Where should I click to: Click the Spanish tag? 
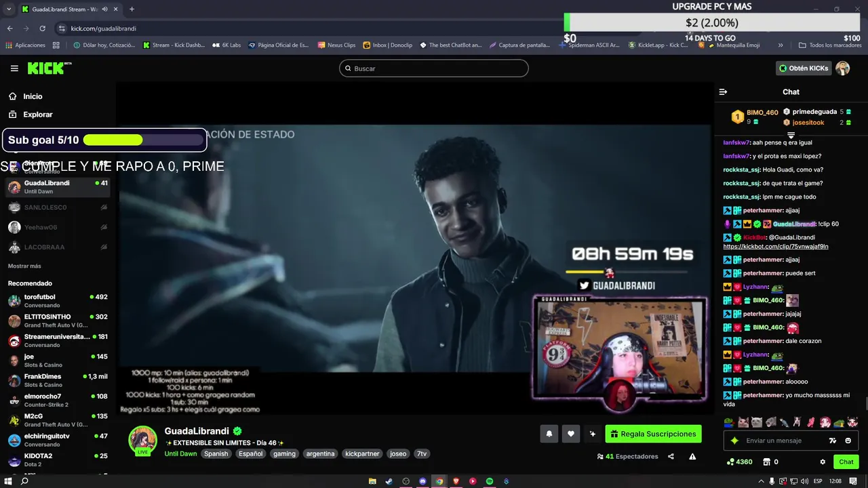(x=216, y=453)
